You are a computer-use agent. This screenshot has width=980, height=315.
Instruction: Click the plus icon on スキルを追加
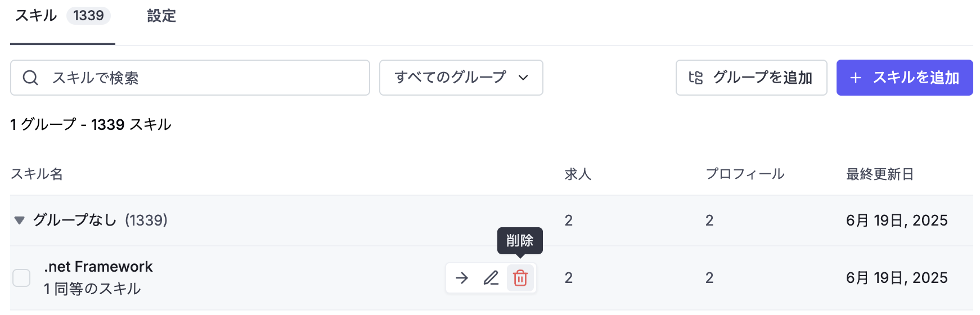(856, 78)
